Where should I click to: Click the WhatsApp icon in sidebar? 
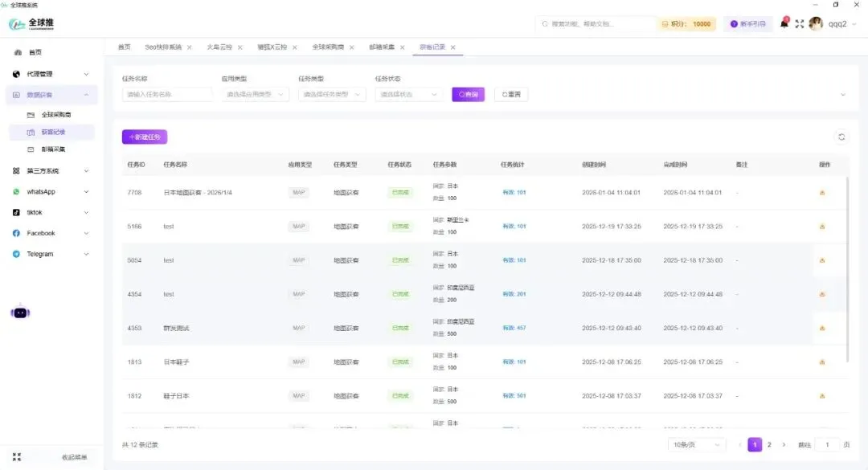[16, 191]
